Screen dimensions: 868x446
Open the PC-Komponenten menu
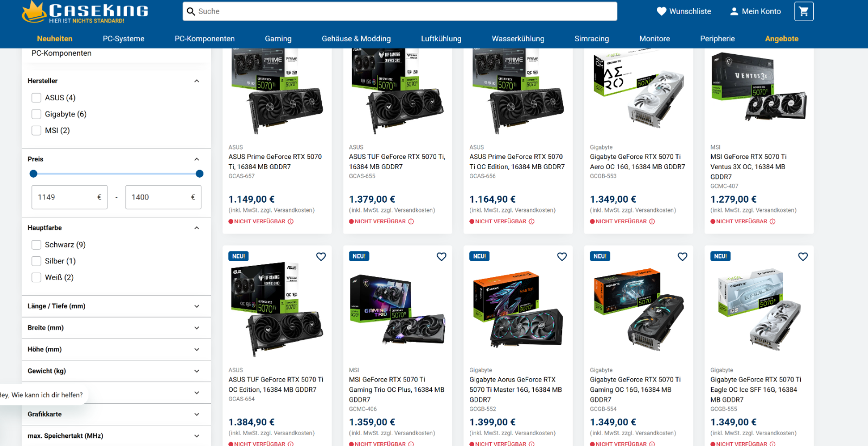point(205,38)
